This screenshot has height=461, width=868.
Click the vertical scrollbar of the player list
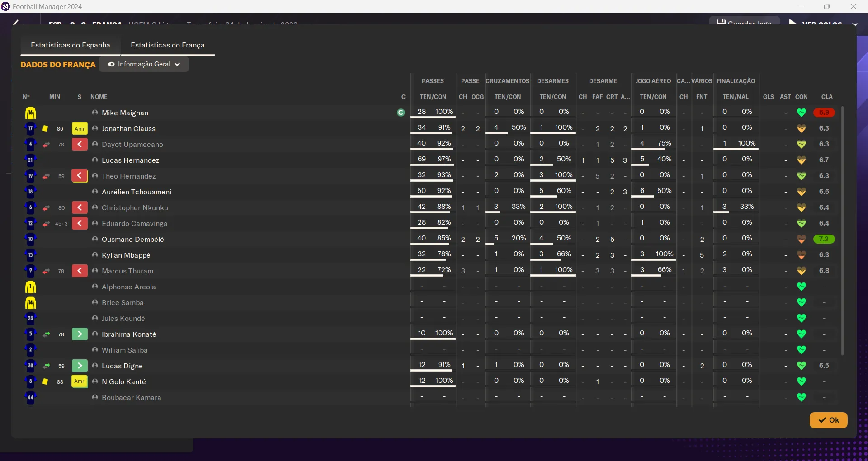pos(842,230)
